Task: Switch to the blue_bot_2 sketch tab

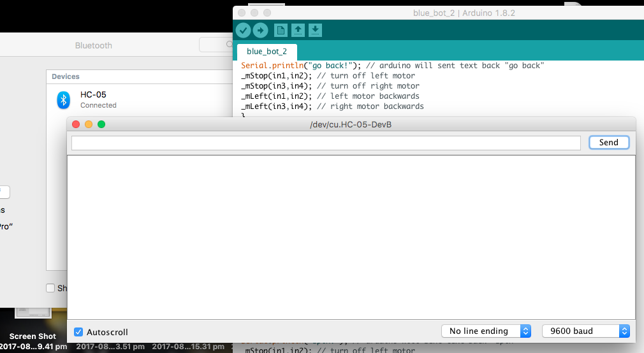Action: (267, 52)
